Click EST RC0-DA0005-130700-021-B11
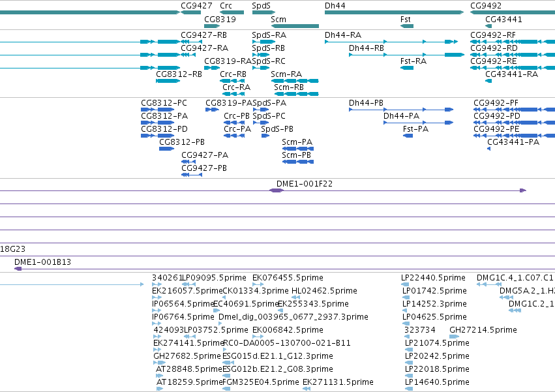This screenshot has height=392, width=555. click(226, 350)
